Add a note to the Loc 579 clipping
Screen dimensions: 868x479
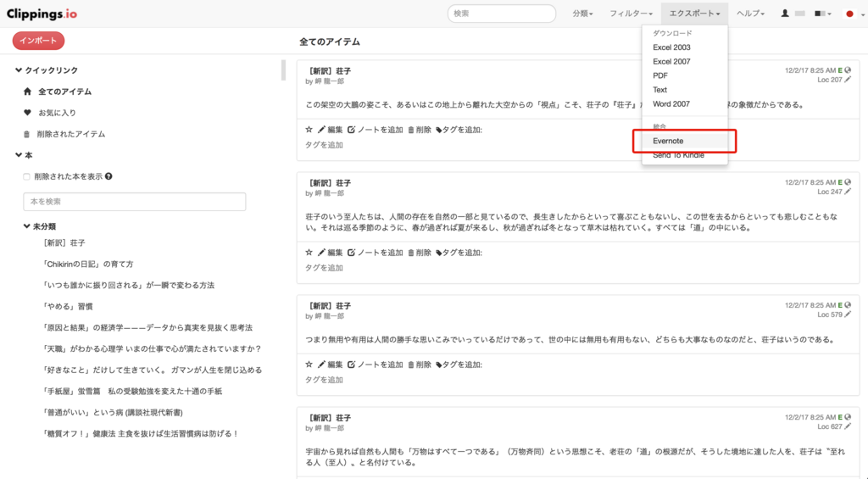pos(376,365)
